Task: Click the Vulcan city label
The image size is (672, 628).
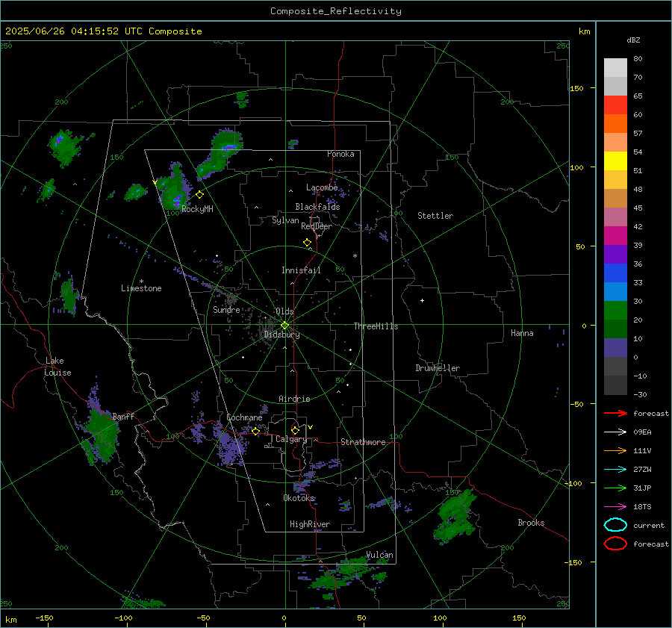Action: pyautogui.click(x=379, y=555)
